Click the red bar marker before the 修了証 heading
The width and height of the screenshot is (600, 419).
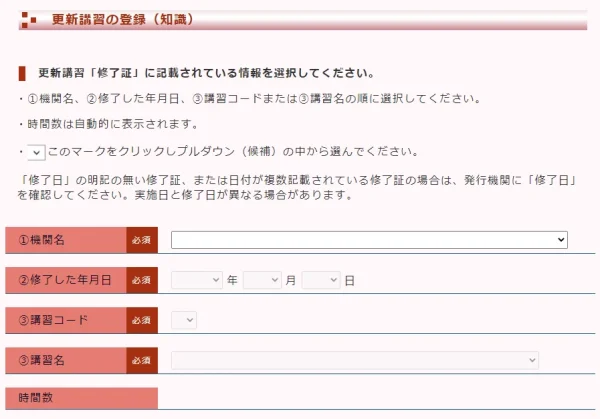22,74
